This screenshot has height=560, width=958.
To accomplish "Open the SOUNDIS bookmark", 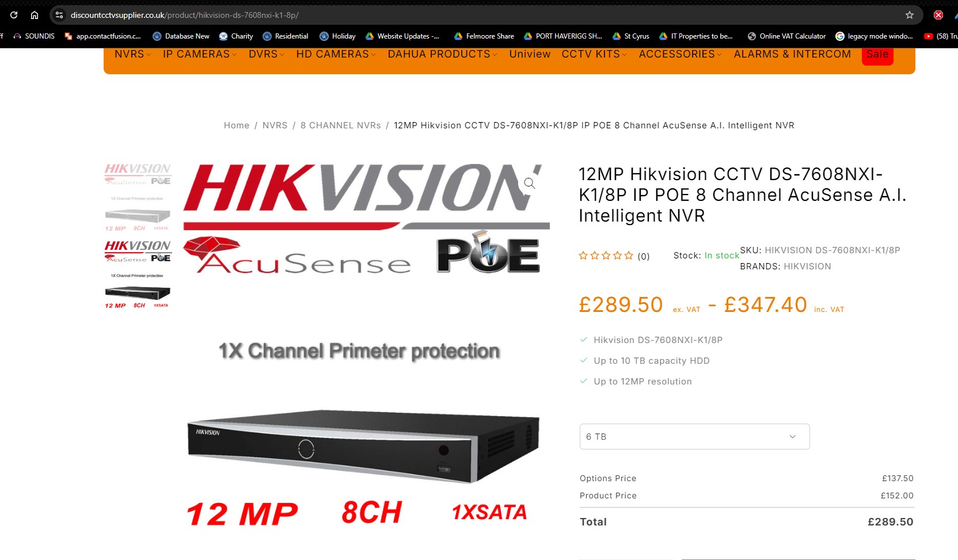I will 34,36.
